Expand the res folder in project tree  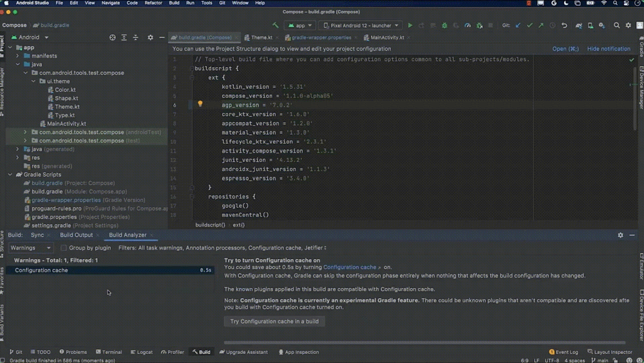[17, 157]
